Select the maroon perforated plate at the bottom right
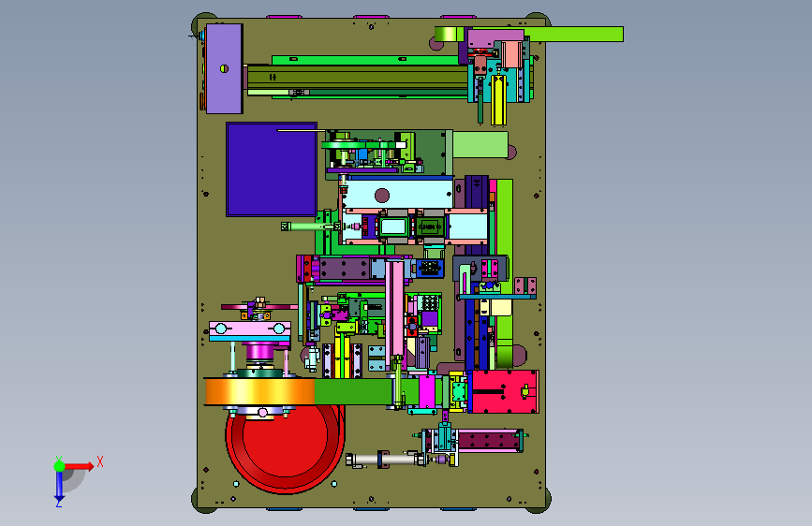Image resolution: width=812 pixels, height=526 pixels. pyautogui.click(x=489, y=441)
